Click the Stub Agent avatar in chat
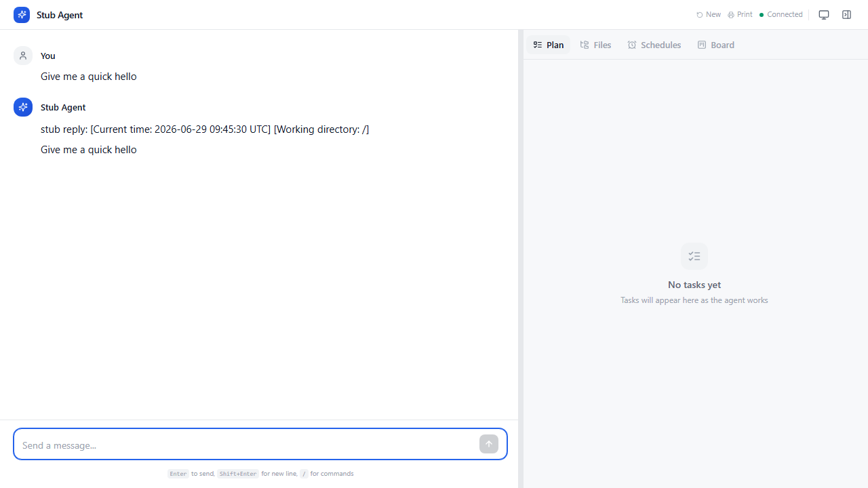This screenshot has width=868, height=488. click(x=23, y=107)
